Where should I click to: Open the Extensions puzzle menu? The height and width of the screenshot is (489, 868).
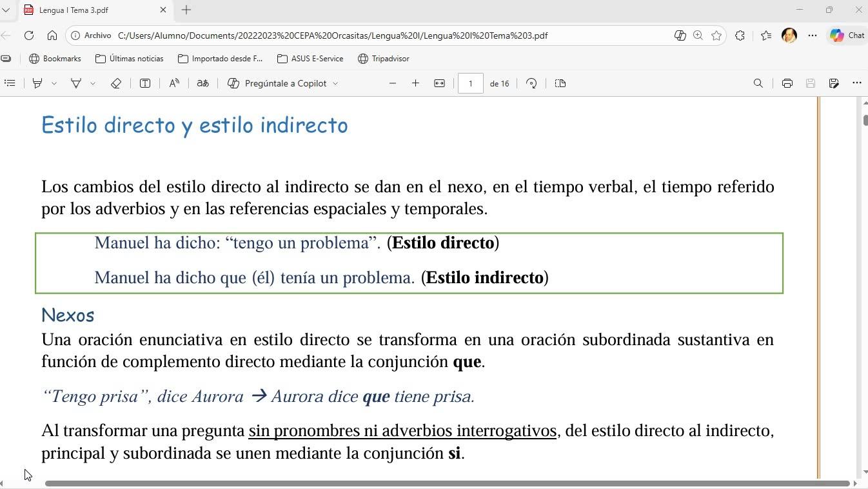(x=740, y=35)
